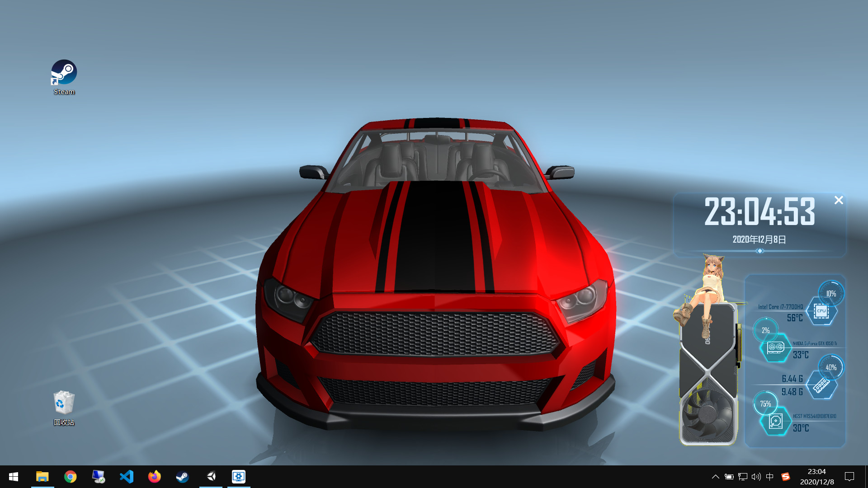This screenshot has width=868, height=488.
Task: Open Firefox from the taskbar
Action: click(x=155, y=477)
